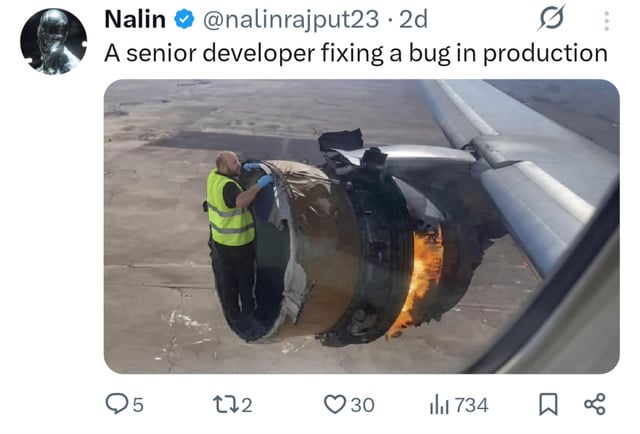The height and width of the screenshot is (434, 640).
Task: Open Nalin's profile avatar
Action: pos(53,42)
